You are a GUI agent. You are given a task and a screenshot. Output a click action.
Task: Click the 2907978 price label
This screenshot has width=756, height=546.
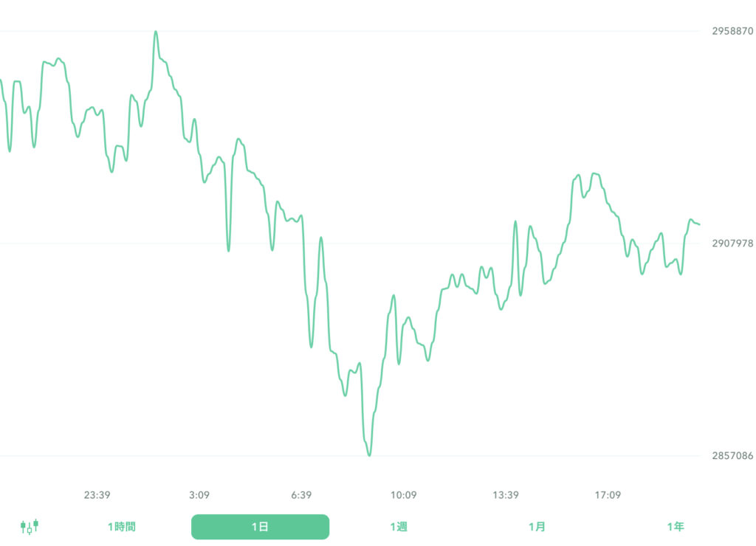coord(732,241)
